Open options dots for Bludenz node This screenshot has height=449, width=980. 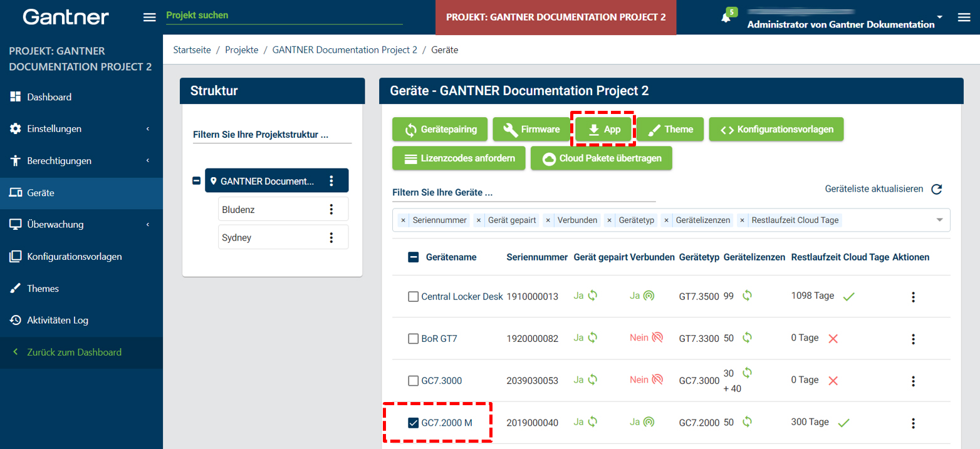pyautogui.click(x=331, y=210)
